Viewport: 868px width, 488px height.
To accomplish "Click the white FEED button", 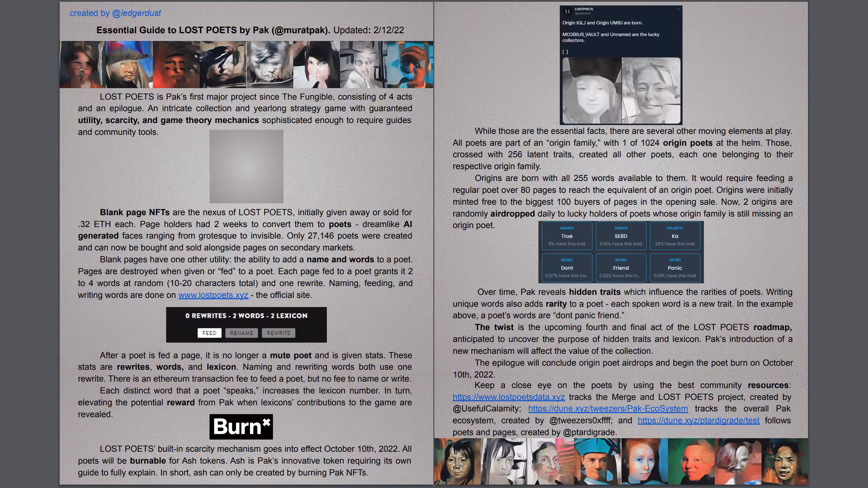I will pyautogui.click(x=209, y=333).
